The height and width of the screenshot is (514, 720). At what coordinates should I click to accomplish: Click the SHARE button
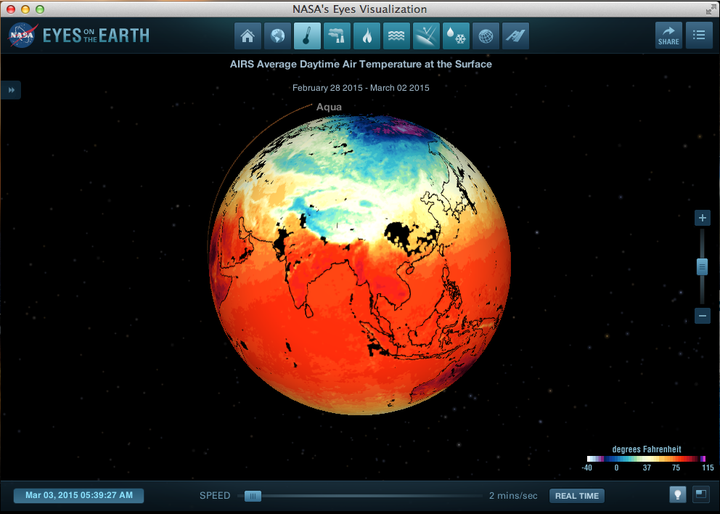pos(669,35)
